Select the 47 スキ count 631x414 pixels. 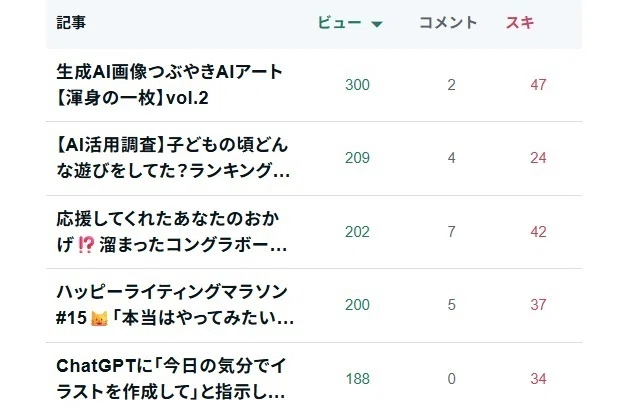pyautogui.click(x=538, y=85)
